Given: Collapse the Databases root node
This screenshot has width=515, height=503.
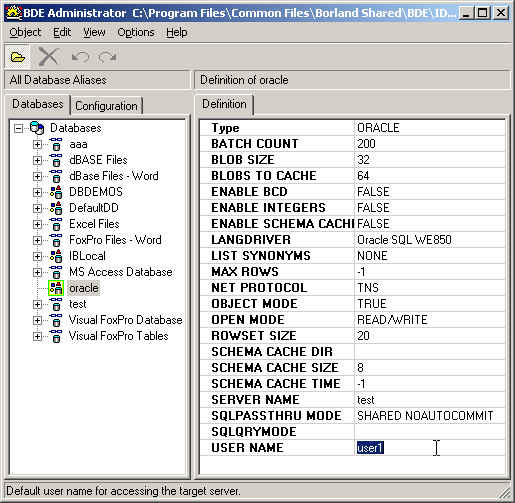Looking at the screenshot, I should click(19, 128).
